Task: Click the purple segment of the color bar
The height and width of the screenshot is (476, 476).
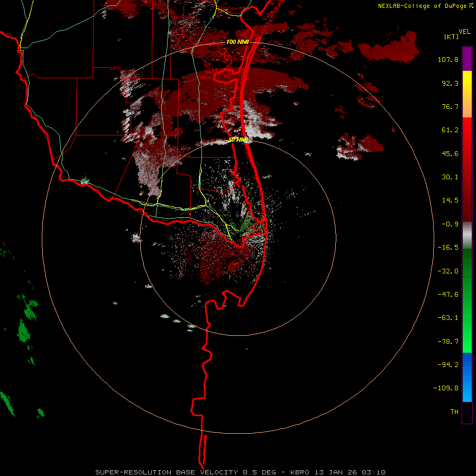Action: 467,59
